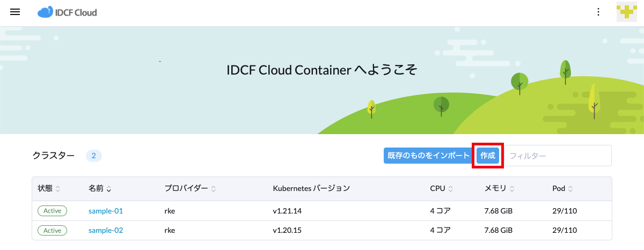
Task: Open the hamburger navigation menu
Action: [15, 12]
